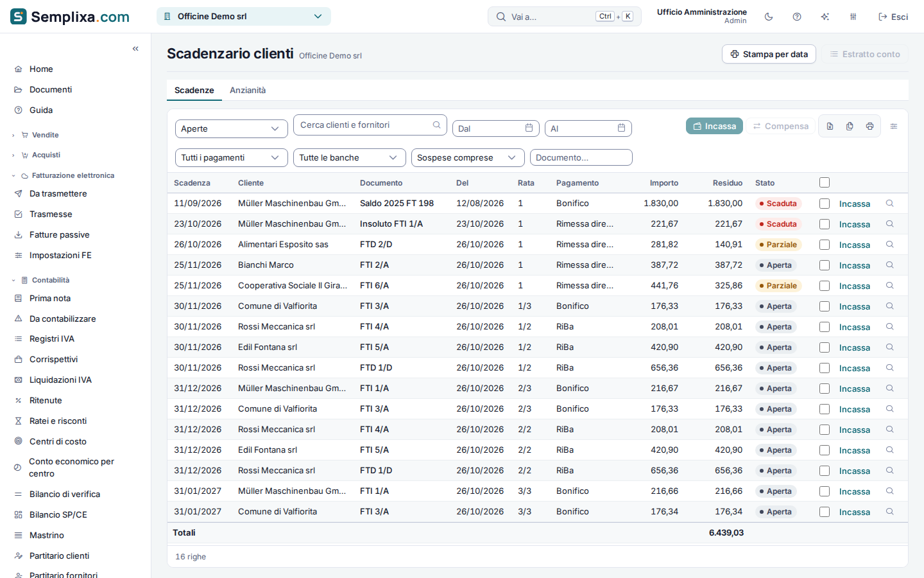Viewport: 924px width, 578px height.
Task: Focus the Cerca clienti e fornitori search field
Action: tap(370, 125)
